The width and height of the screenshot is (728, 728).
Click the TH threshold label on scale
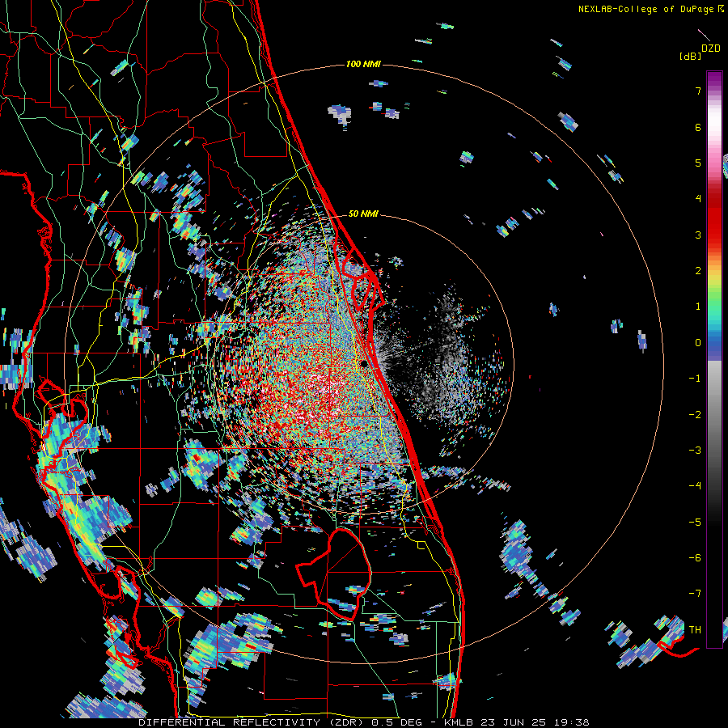(x=695, y=630)
